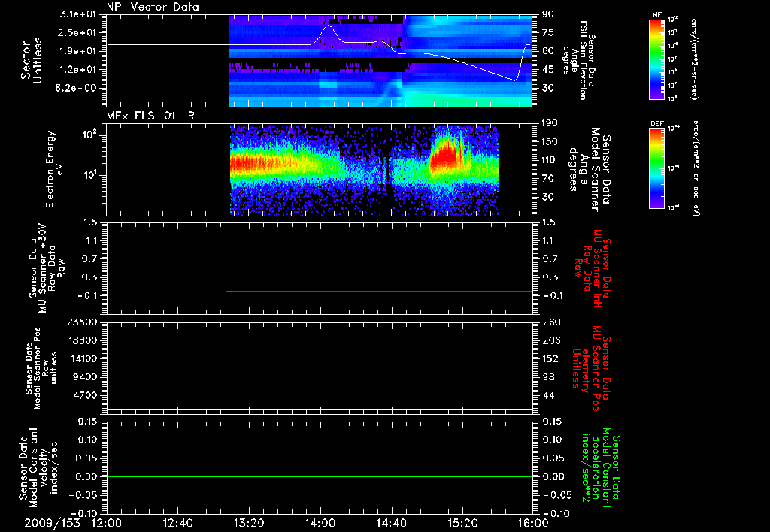Click the "2009/153" date label
The image size is (770, 532).
pos(52,523)
